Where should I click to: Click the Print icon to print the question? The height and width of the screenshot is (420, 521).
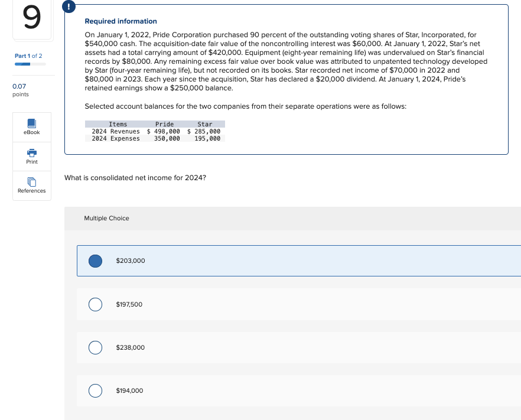(x=31, y=156)
